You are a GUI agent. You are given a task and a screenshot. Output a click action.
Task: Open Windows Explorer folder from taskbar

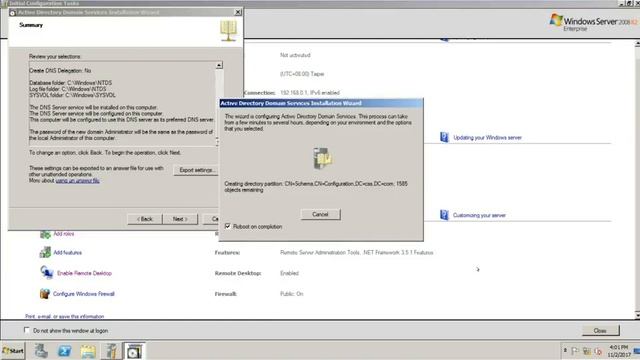[x=88, y=351]
